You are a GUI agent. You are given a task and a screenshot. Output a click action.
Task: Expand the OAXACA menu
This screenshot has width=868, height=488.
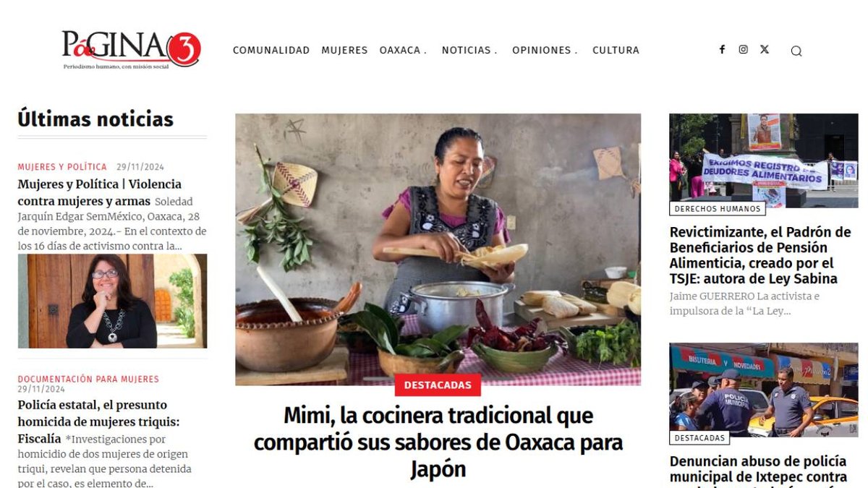(403, 50)
